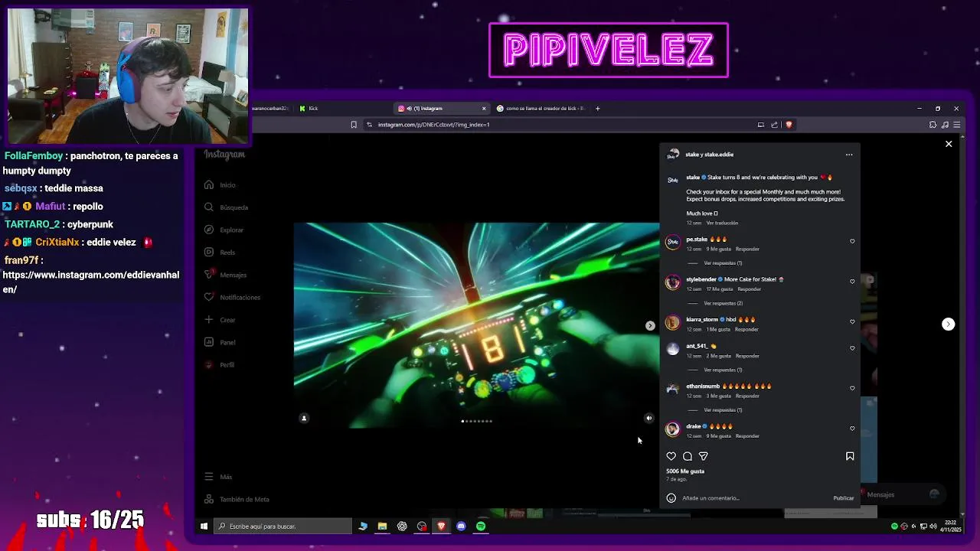Open drake's profile from comment
The image size is (980, 551).
point(694,426)
